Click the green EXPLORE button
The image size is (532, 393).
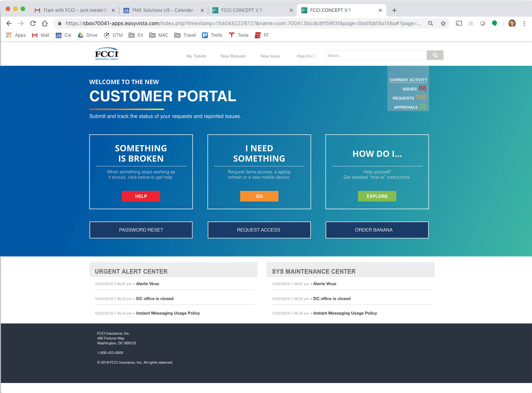click(377, 196)
